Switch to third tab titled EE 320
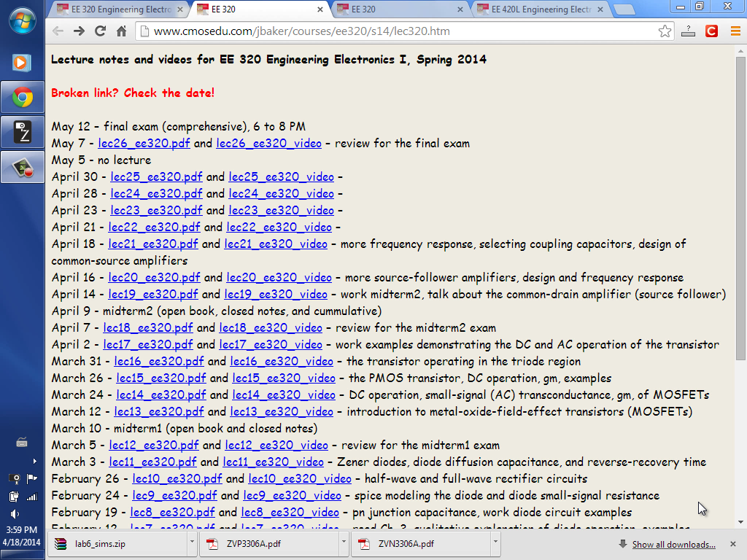The width and height of the screenshot is (747, 560). pos(399,9)
